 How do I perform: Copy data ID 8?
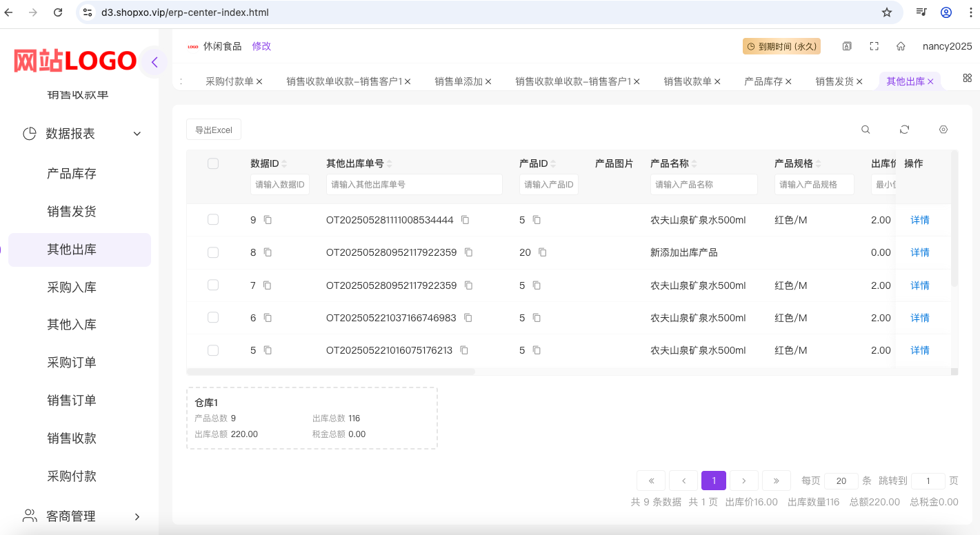coord(268,252)
